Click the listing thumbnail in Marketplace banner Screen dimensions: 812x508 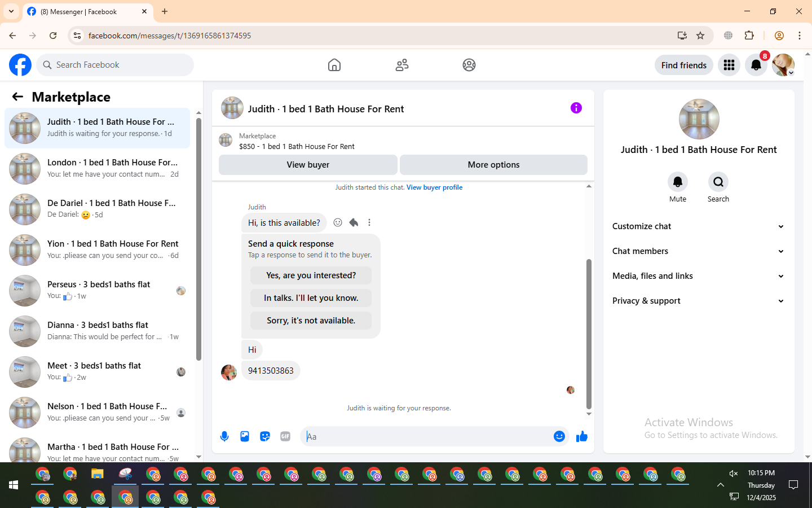226,140
